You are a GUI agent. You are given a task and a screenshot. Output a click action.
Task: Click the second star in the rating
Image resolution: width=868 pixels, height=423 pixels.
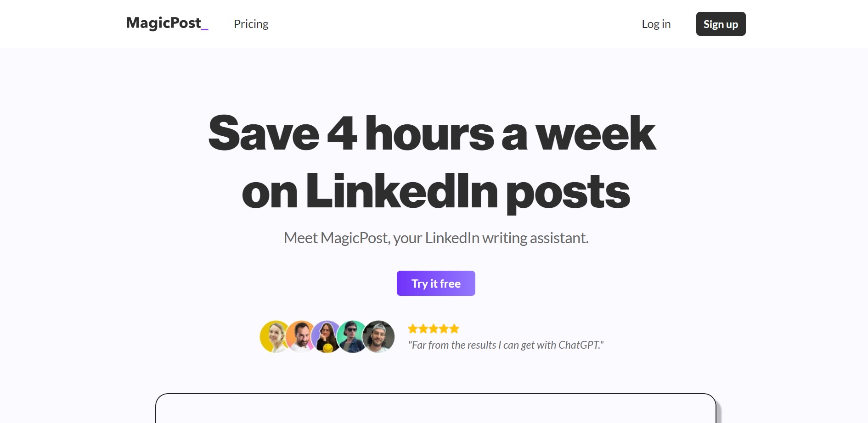click(x=423, y=328)
